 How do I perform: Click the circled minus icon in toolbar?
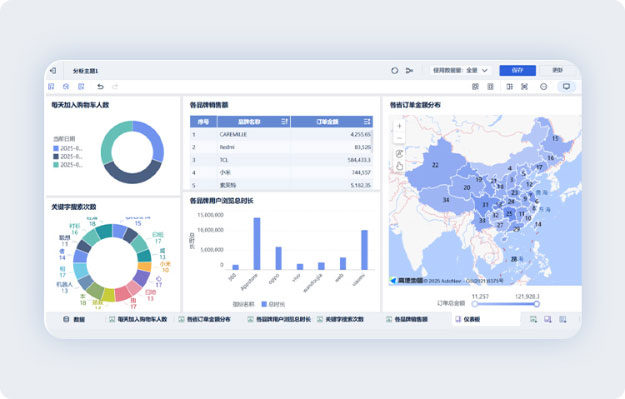pyautogui.click(x=543, y=86)
